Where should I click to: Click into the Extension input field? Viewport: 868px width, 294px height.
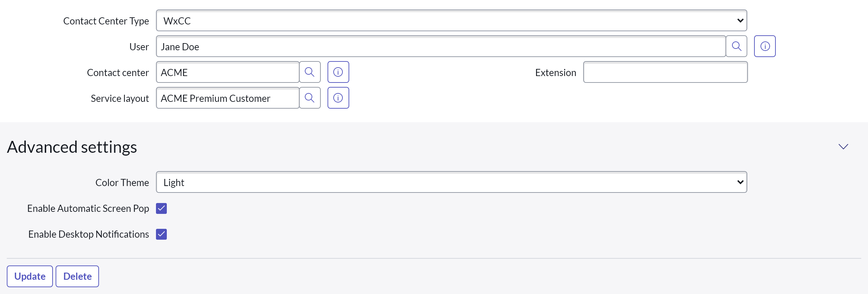(665, 72)
